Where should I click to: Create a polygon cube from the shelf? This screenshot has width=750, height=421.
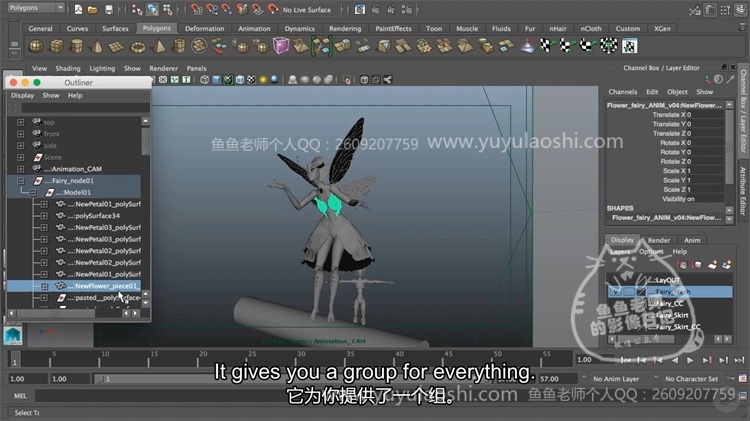[56, 46]
